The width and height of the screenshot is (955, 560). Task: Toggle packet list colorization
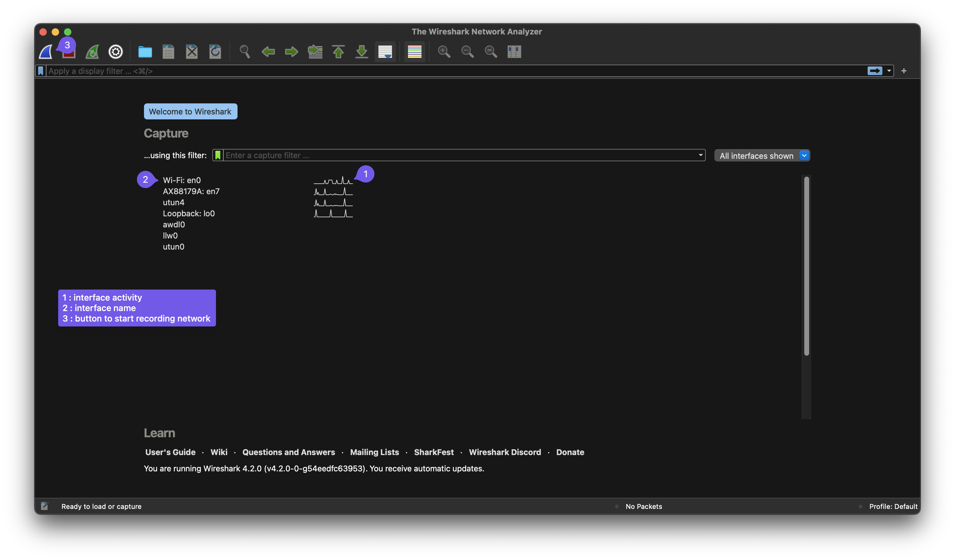[x=415, y=51]
